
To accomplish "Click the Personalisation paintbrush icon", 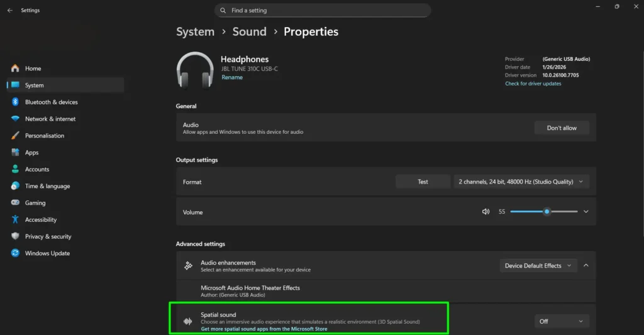I will [15, 136].
